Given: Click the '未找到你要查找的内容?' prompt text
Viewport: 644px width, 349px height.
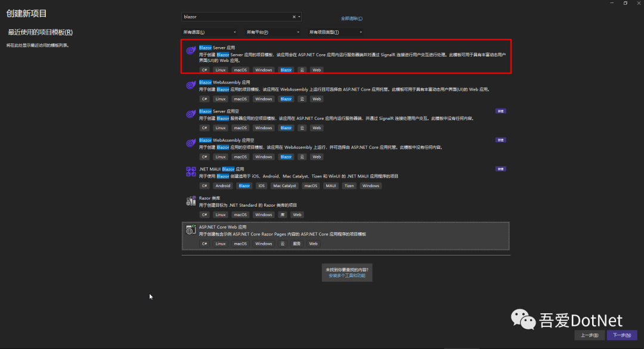Looking at the screenshot, I should pyautogui.click(x=347, y=270).
